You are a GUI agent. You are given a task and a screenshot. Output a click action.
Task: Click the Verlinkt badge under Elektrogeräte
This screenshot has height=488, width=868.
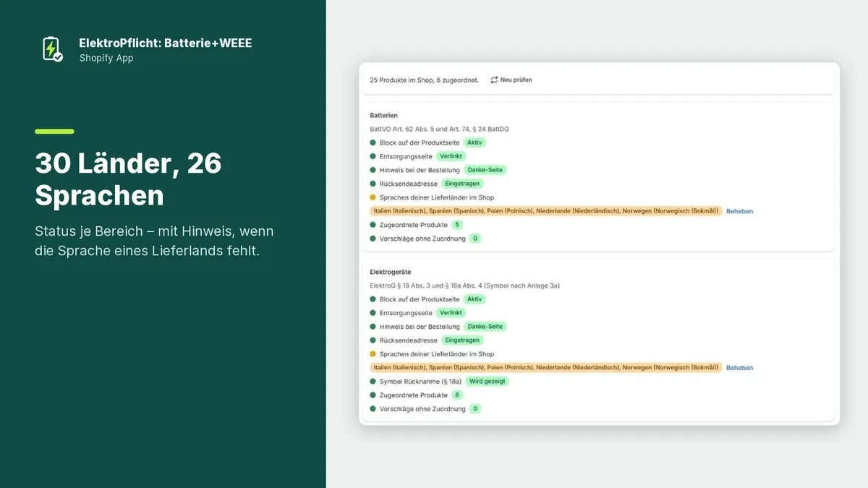pyautogui.click(x=451, y=313)
